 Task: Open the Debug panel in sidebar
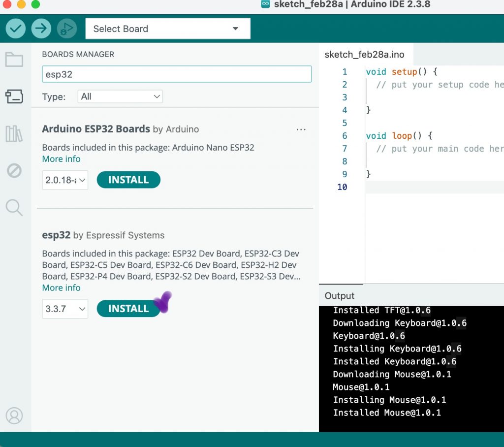click(14, 171)
